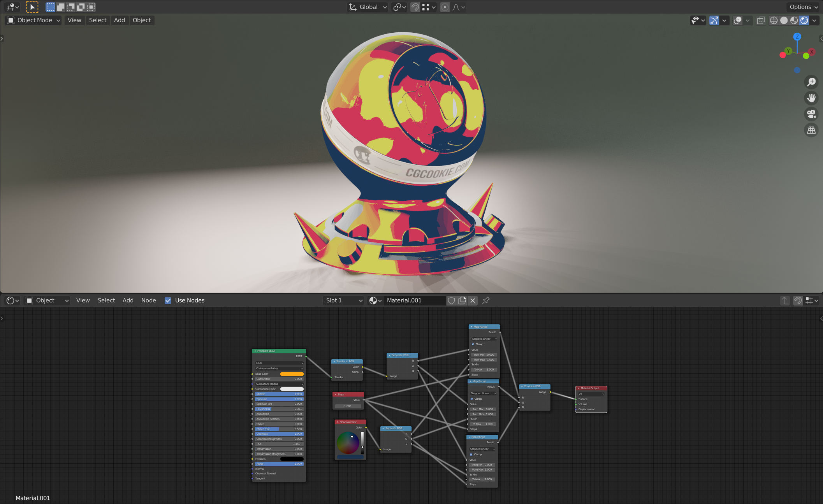Click the Options button in the top-right corner
823x504 pixels.
[803, 7]
